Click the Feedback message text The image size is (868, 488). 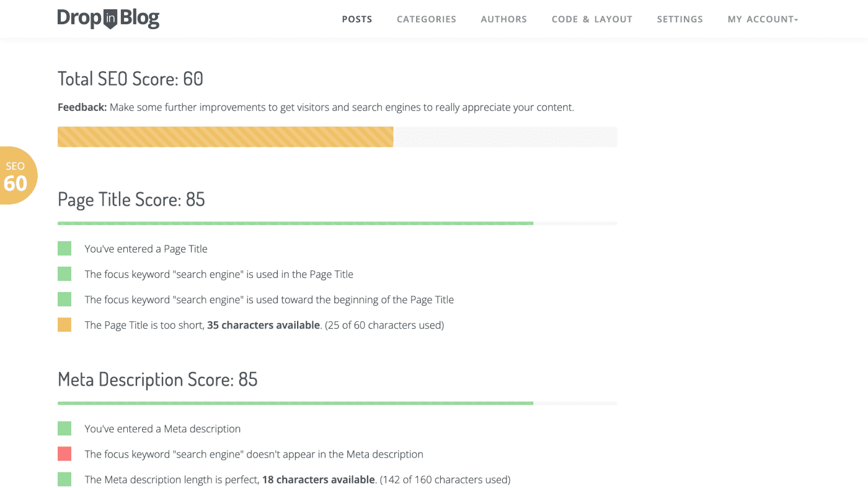316,107
